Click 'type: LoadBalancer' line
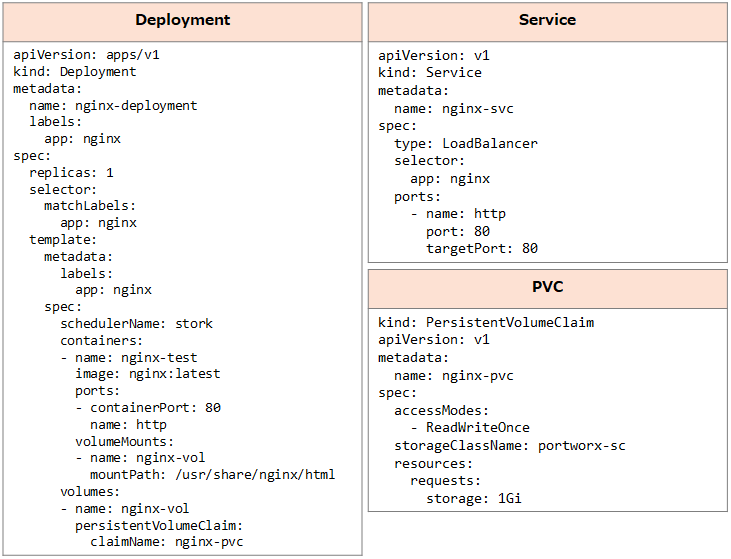The height and width of the screenshot is (559, 731). (x=465, y=144)
